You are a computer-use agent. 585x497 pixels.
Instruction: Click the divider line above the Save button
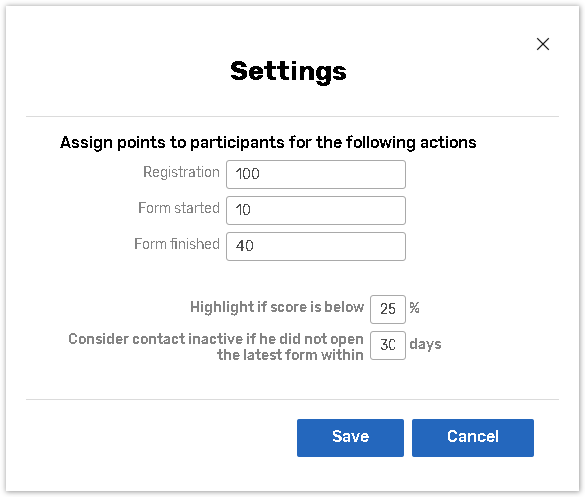coord(292,399)
